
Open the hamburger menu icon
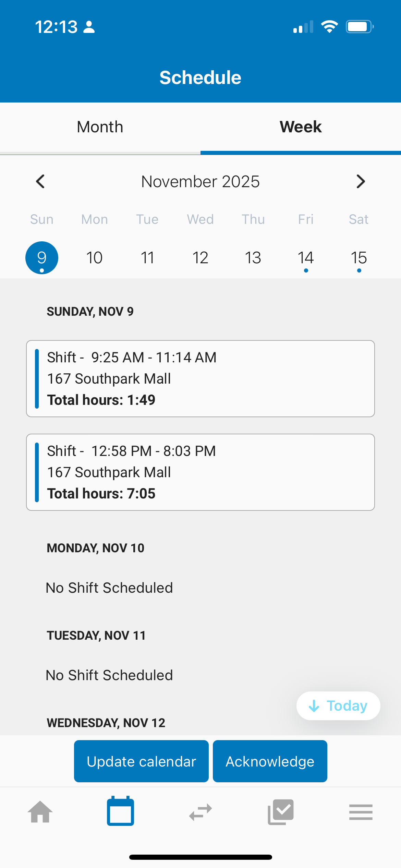coord(361,812)
